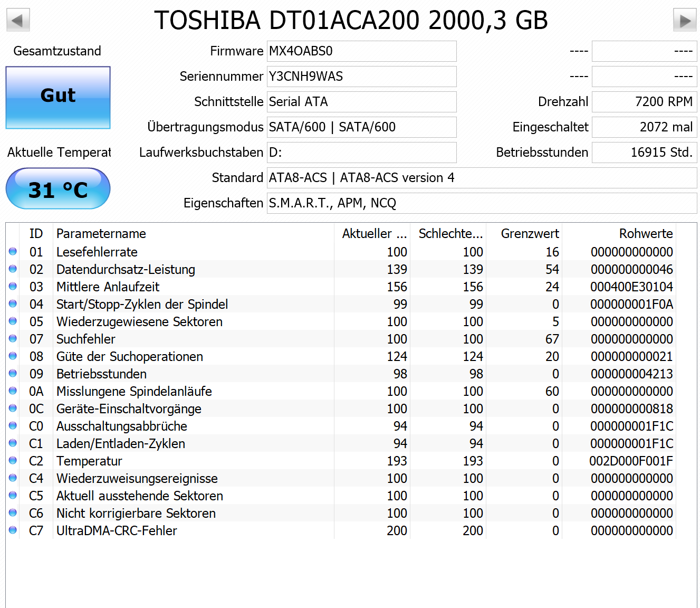Click raw value 002D000F001F
This screenshot has width=700, height=608.
point(631,461)
